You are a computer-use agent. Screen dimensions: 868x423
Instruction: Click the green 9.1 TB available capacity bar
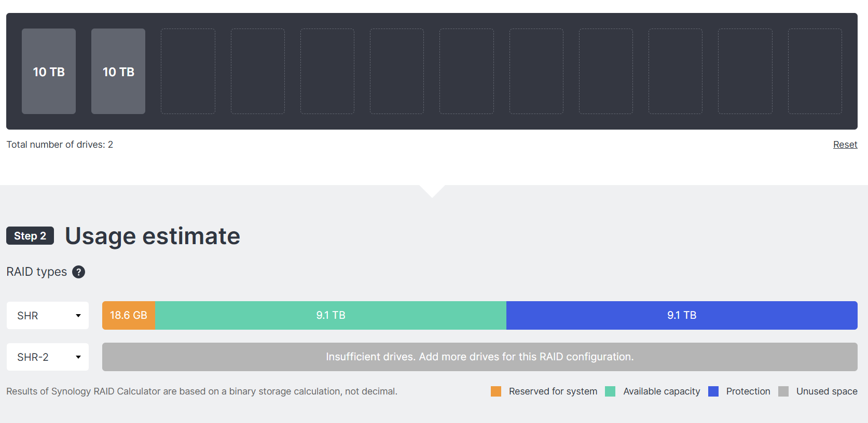(331, 316)
